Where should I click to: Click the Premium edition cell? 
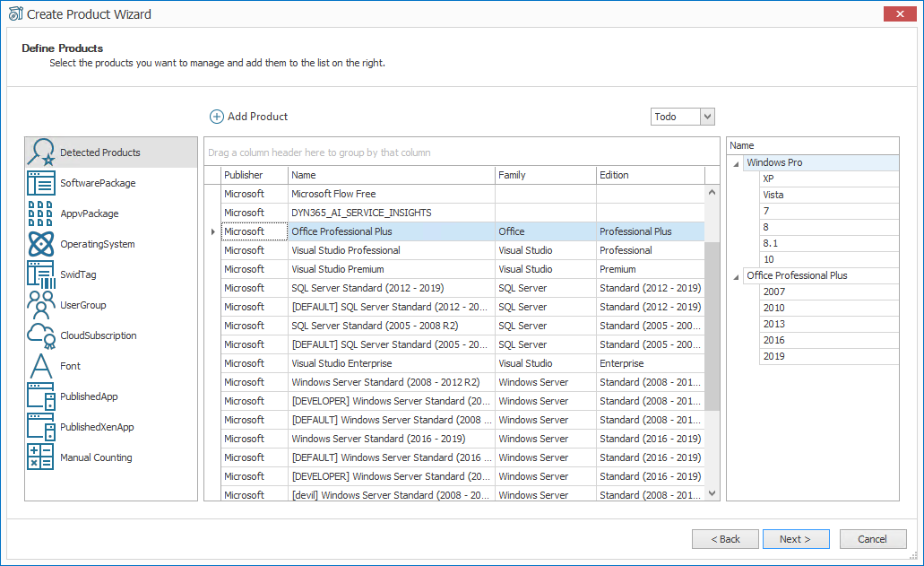651,269
